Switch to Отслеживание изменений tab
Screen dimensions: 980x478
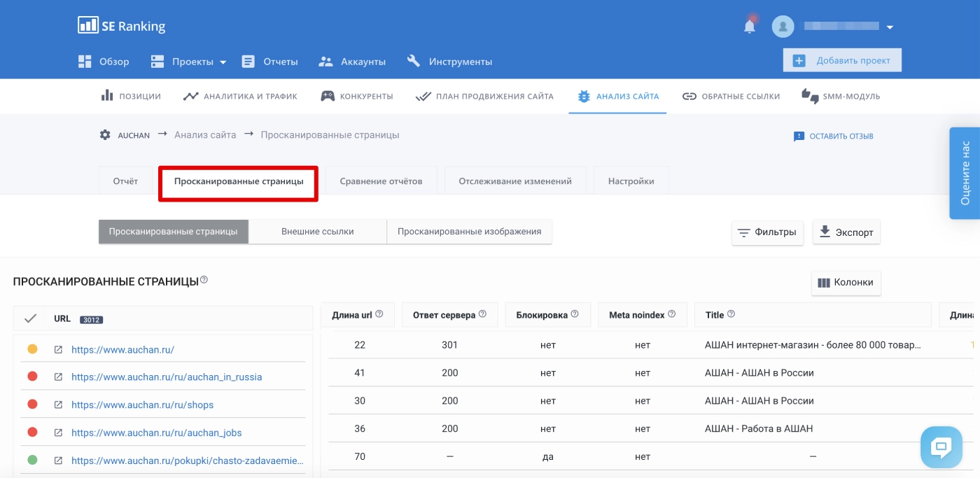click(x=515, y=181)
